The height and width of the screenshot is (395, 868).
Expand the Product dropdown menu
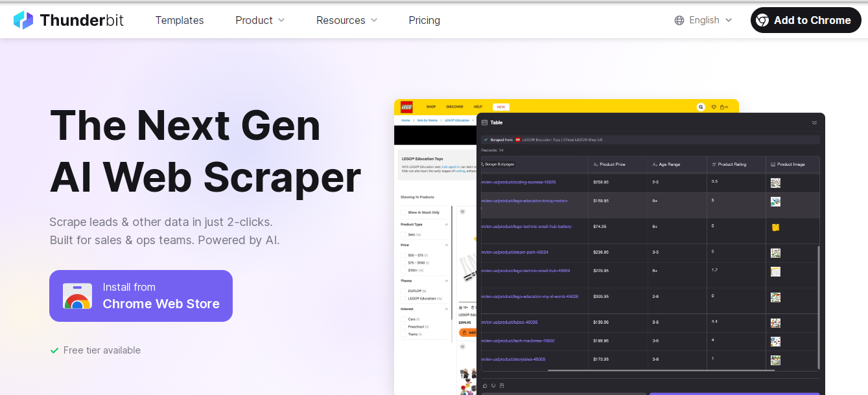[260, 20]
